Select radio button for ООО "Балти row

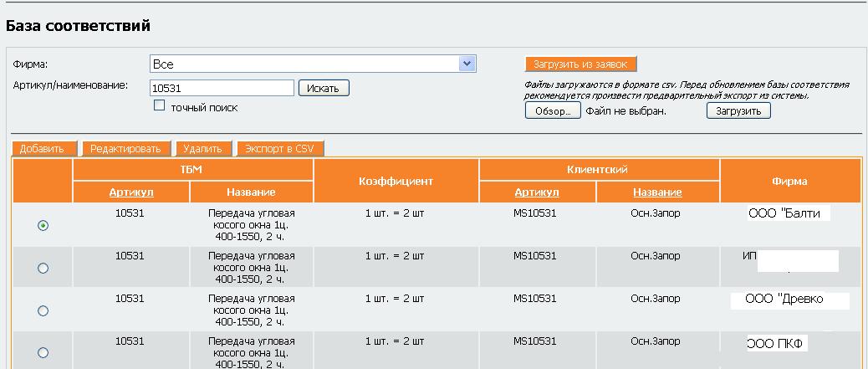coord(43,226)
